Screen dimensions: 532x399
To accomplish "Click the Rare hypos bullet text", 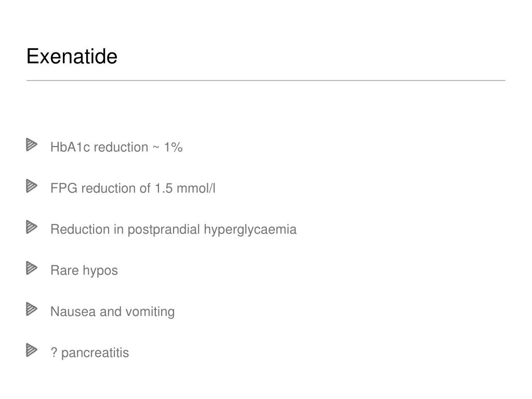I will tap(84, 271).
